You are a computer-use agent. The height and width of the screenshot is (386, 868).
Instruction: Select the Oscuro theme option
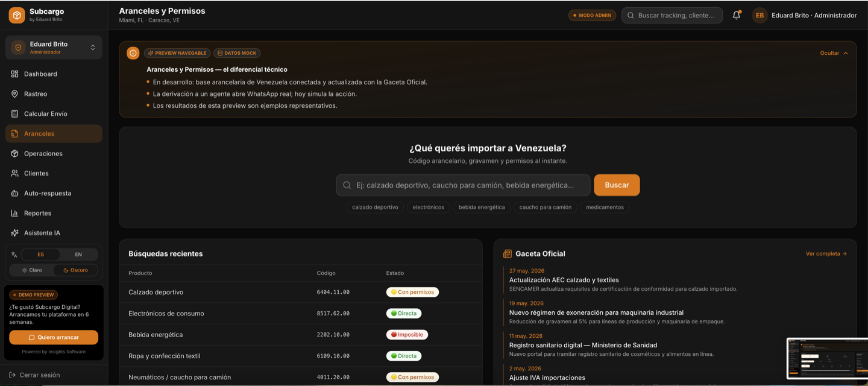click(x=76, y=270)
